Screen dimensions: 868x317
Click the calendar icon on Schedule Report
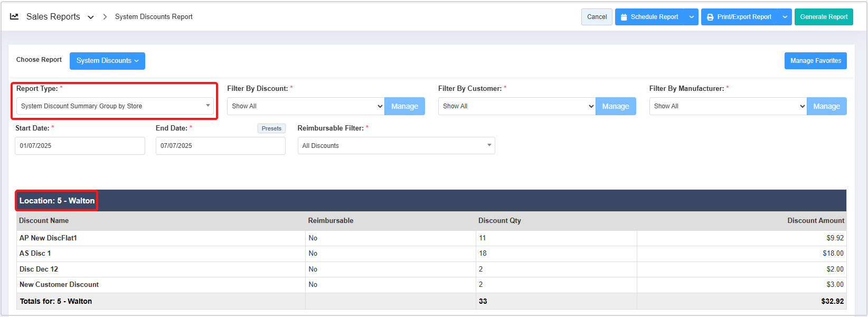point(624,17)
